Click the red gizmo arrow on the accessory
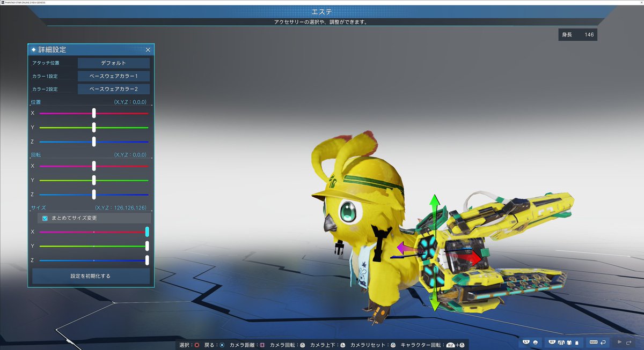This screenshot has width=644, height=350. [471, 259]
